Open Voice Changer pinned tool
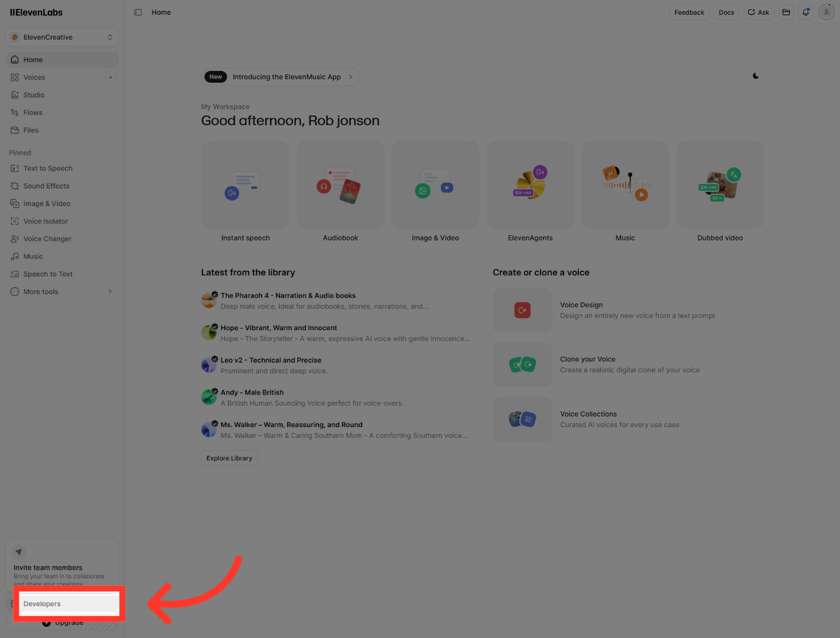Image resolution: width=840 pixels, height=638 pixels. pyautogui.click(x=63, y=239)
